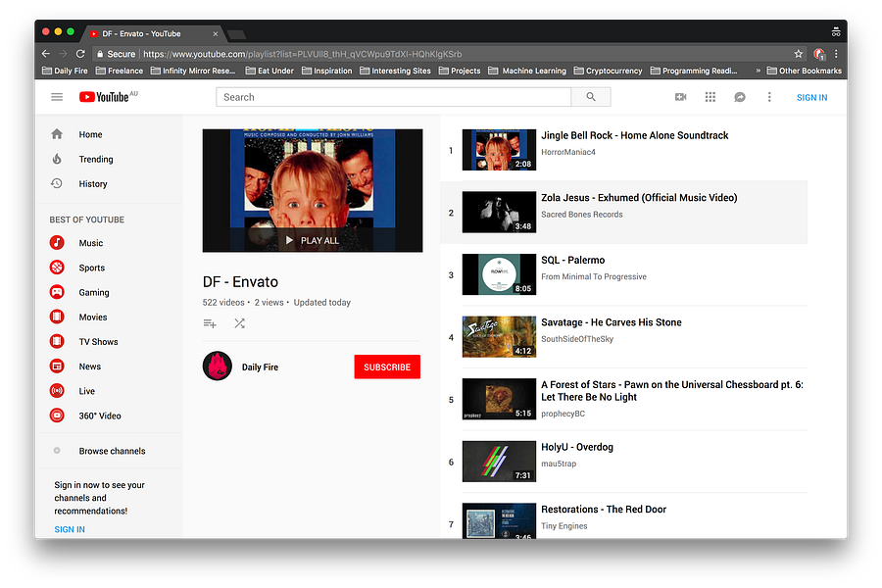Open the HolyU - Overdog thumbnail

pos(499,462)
